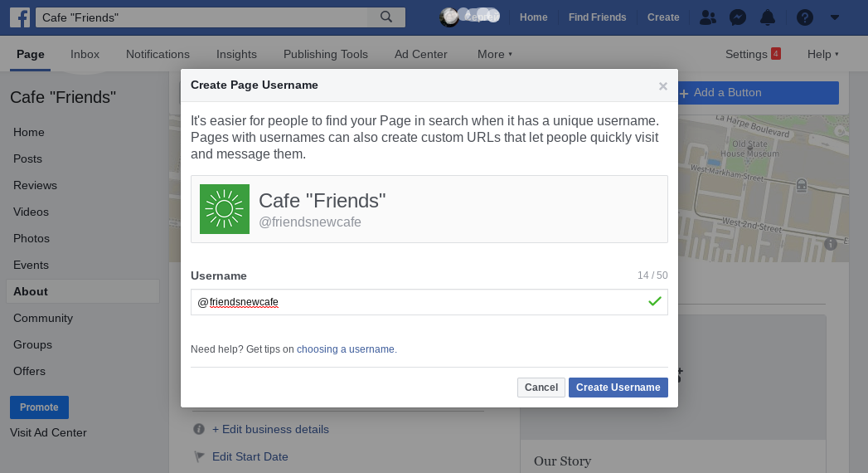Open the Messenger icon
The width and height of the screenshot is (868, 473).
pyautogui.click(x=737, y=17)
